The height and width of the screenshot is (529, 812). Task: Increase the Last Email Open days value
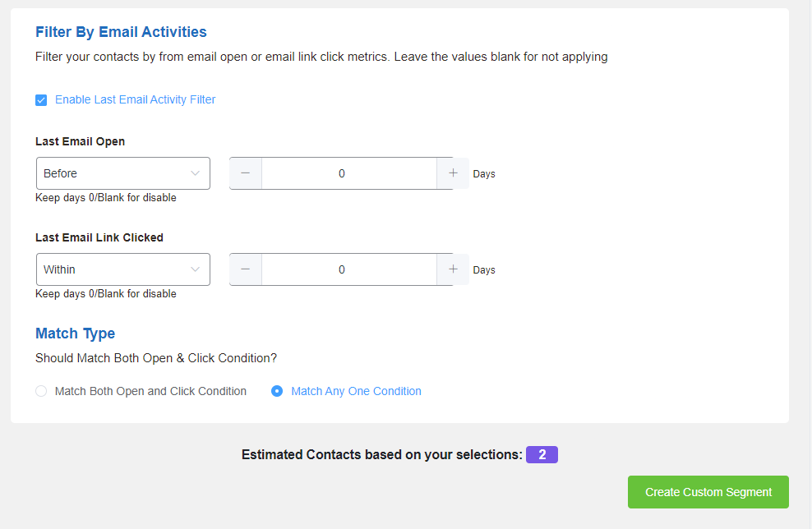click(453, 173)
